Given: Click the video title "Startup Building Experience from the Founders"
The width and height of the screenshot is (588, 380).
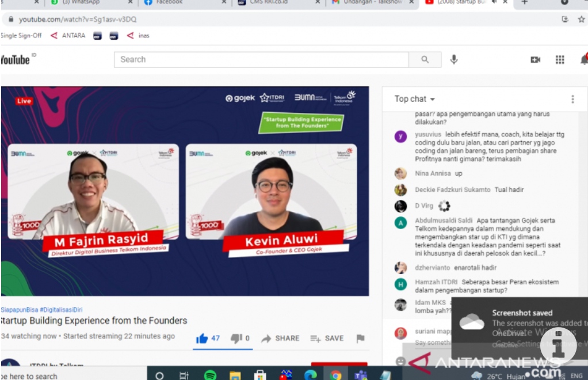Looking at the screenshot, I should [94, 321].
